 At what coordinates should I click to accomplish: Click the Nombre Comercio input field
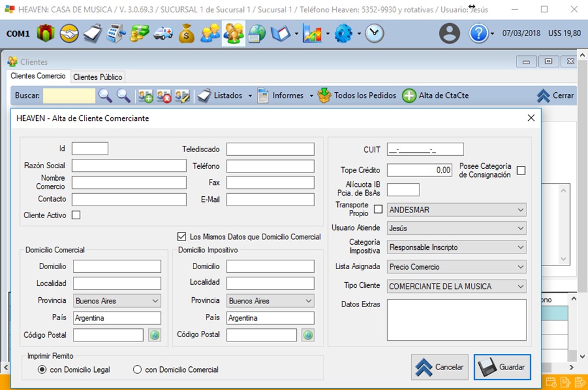pyautogui.click(x=129, y=183)
